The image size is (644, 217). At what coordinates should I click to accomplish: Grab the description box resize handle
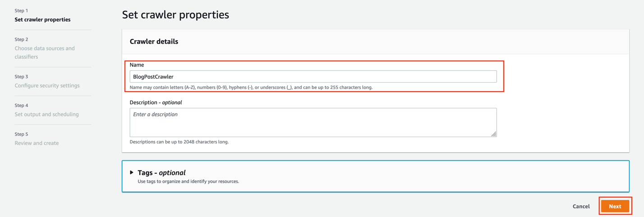tap(494, 134)
